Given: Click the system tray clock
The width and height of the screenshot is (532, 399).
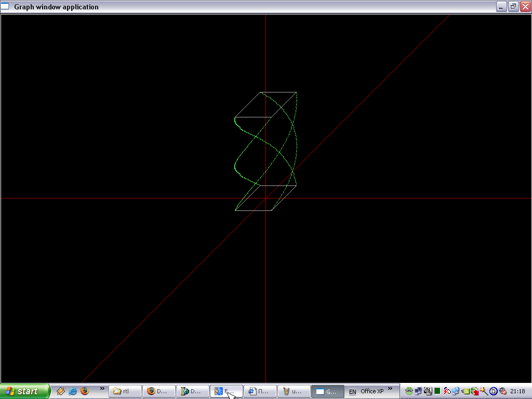Looking at the screenshot, I should tap(517, 391).
